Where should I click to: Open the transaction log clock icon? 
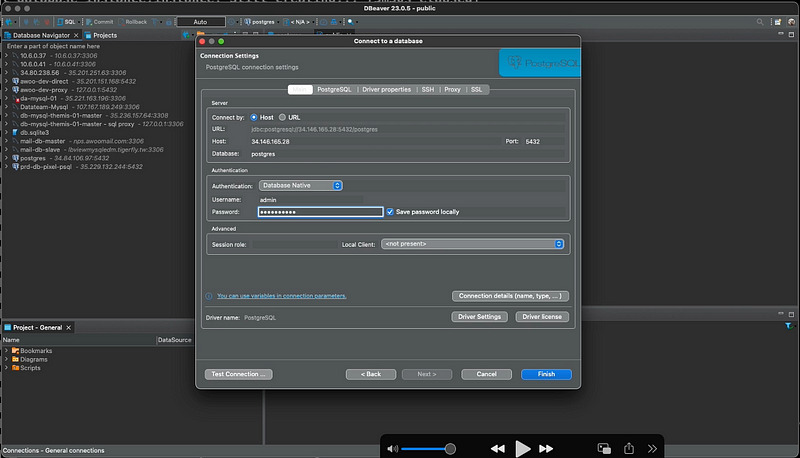pos(232,22)
